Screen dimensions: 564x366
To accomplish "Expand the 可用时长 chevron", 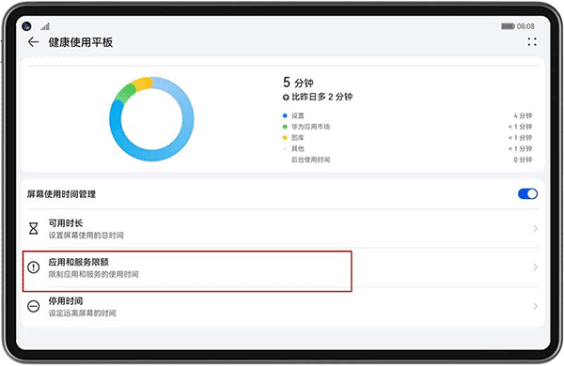I will click(535, 228).
